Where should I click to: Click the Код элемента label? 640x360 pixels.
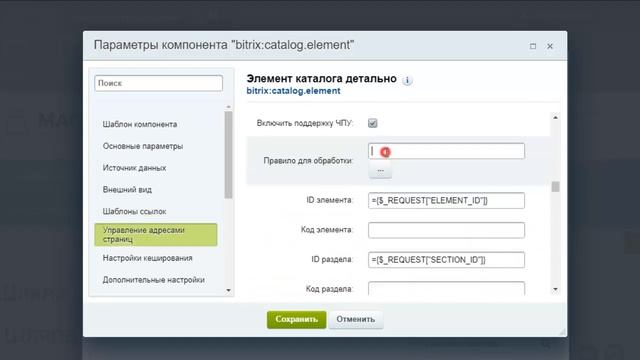(327, 230)
